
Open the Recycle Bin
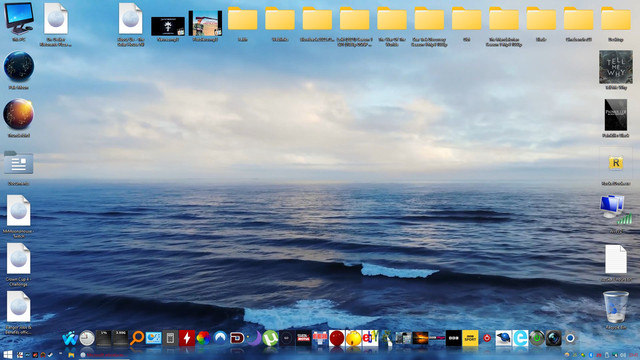click(x=616, y=307)
